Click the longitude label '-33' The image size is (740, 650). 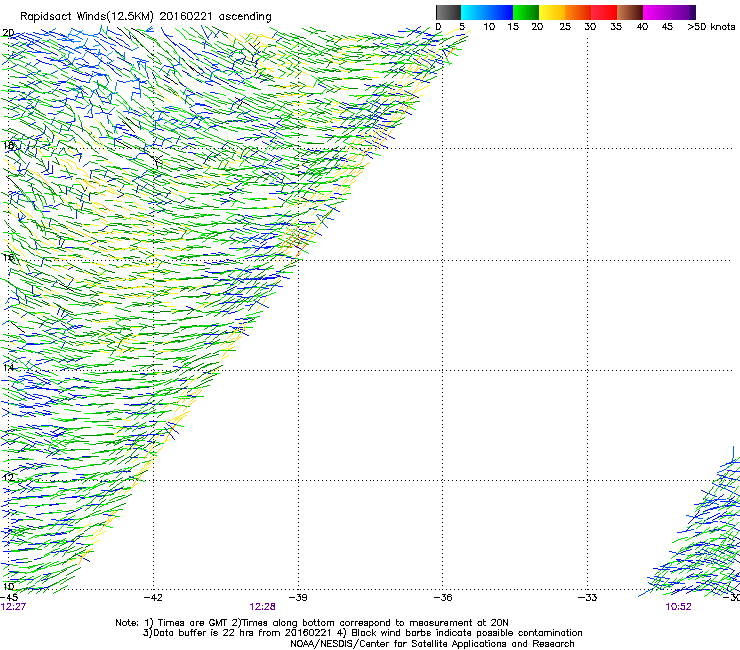click(x=587, y=597)
